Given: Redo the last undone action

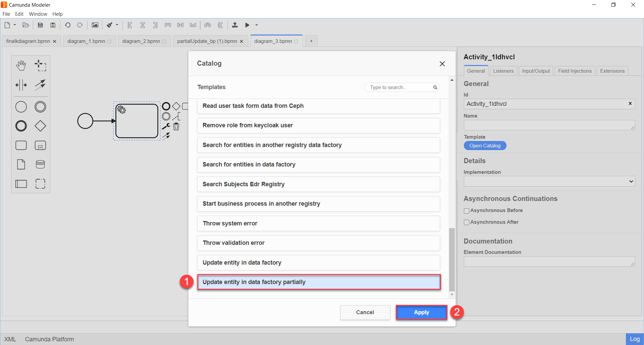Looking at the screenshot, I should pos(80,25).
